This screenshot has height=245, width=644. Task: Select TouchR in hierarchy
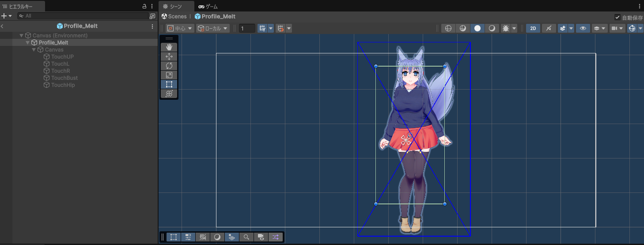[x=61, y=71]
